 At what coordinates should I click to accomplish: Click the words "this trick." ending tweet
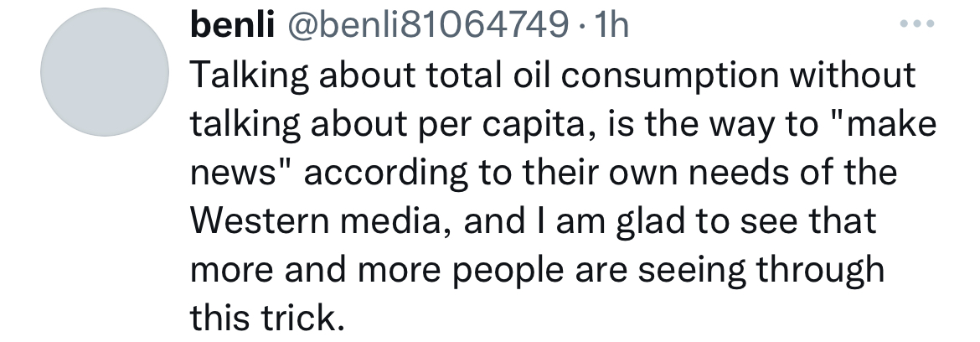pyautogui.click(x=267, y=319)
